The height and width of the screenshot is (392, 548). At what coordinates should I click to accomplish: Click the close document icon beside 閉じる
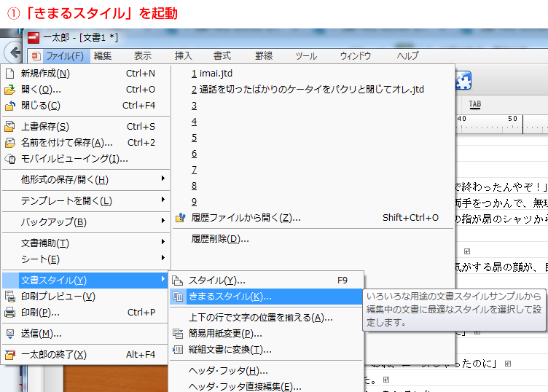[x=10, y=106]
